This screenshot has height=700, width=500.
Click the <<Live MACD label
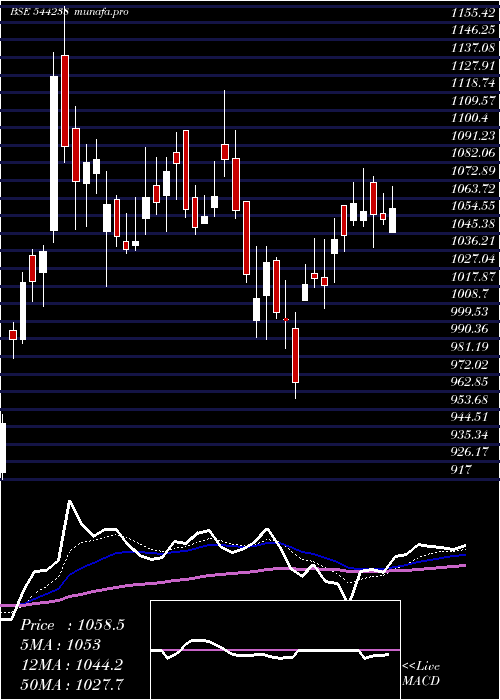coord(421,673)
